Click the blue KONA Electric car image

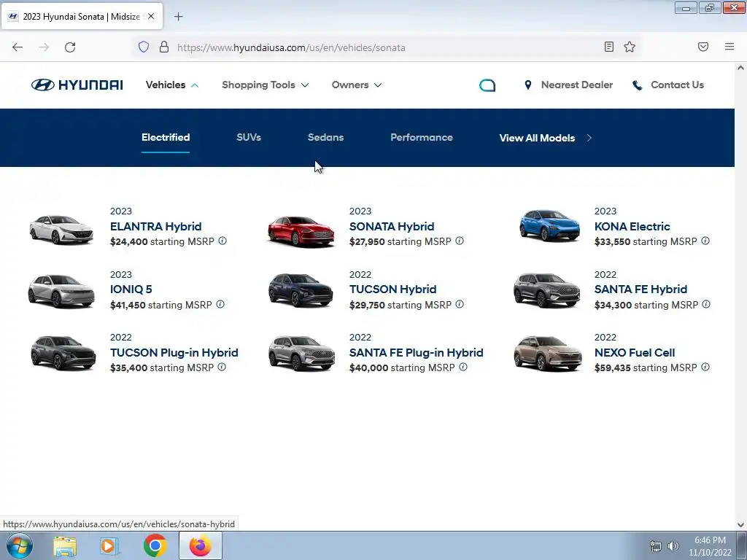tap(549, 226)
